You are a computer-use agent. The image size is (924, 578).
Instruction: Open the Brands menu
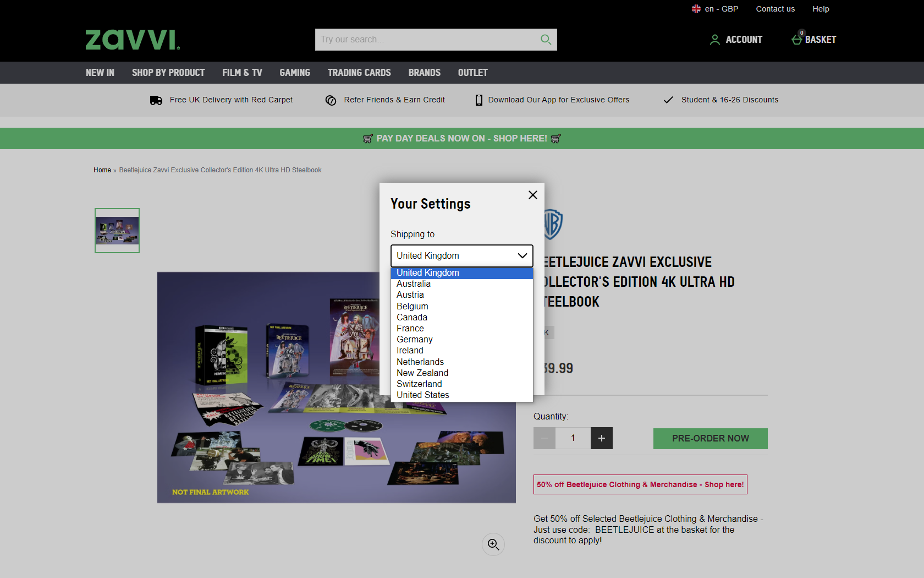425,73
